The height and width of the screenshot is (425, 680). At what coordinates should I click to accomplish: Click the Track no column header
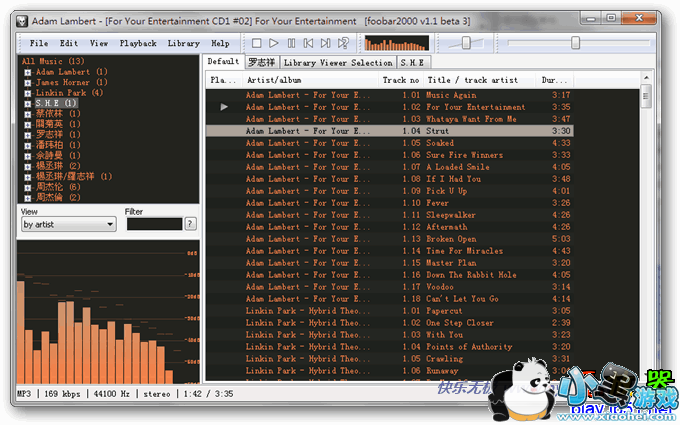[x=401, y=80]
